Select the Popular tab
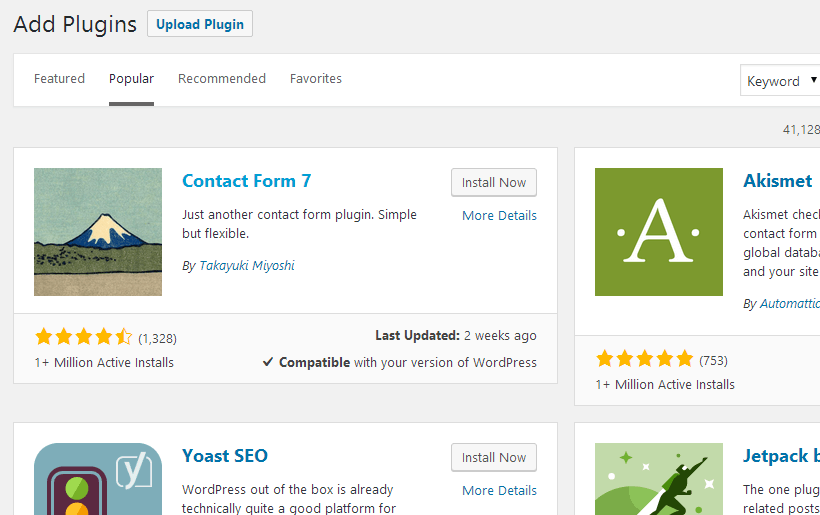Screen dimensions: 820x515 [x=131, y=79]
